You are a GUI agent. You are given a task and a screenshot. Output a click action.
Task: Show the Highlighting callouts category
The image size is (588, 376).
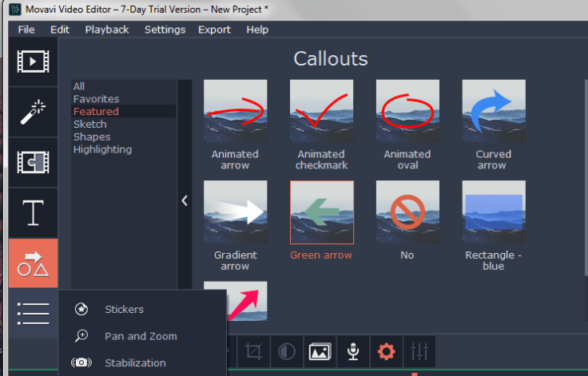pyautogui.click(x=102, y=149)
